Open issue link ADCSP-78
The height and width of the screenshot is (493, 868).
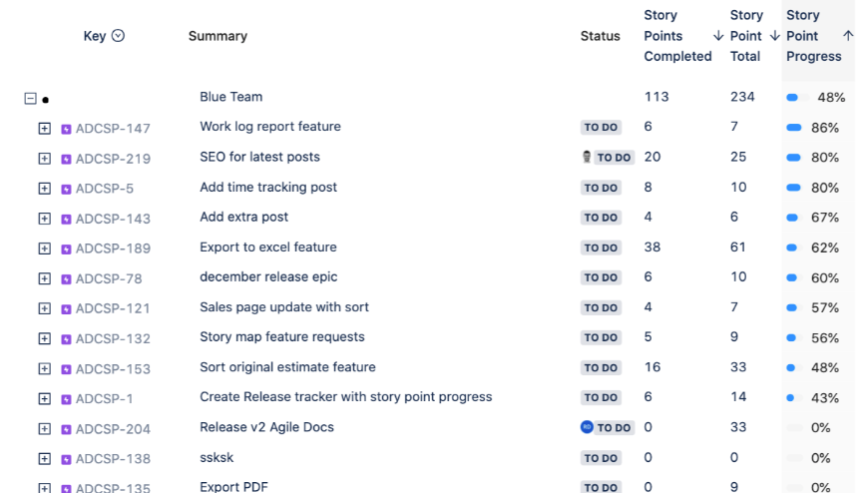click(x=109, y=278)
